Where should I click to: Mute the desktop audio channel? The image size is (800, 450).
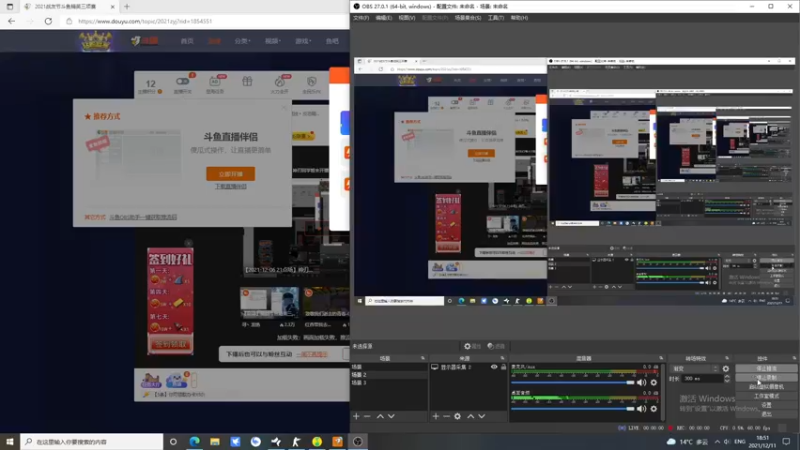click(641, 408)
